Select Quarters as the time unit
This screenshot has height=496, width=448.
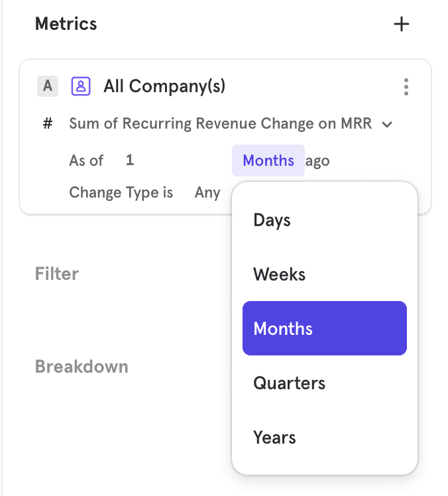[x=289, y=383]
